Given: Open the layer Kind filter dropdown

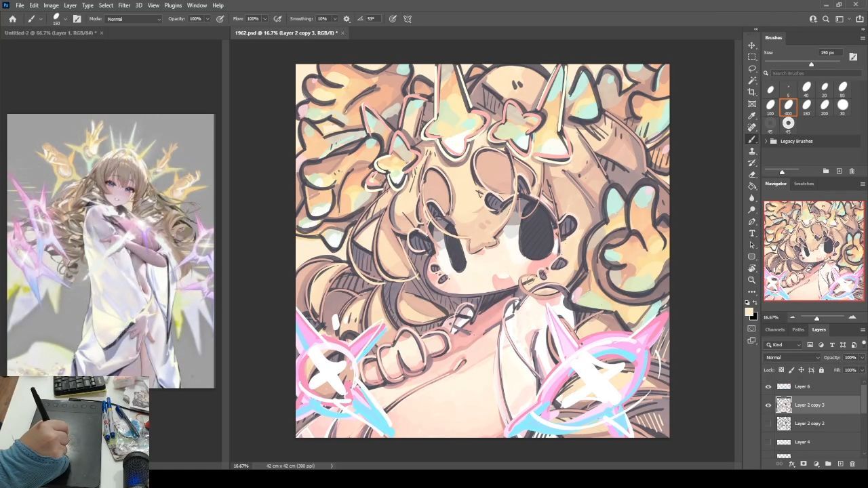Looking at the screenshot, I should 783,345.
